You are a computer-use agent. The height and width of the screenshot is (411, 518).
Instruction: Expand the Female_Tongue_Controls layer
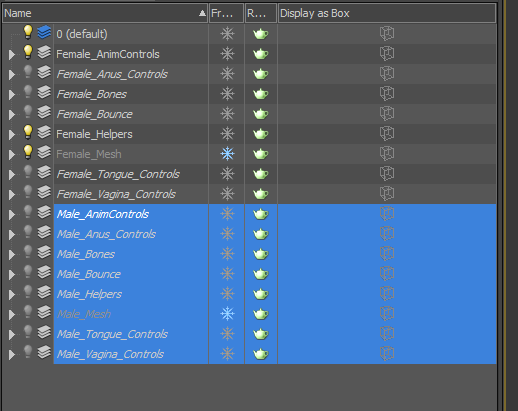tap(12, 175)
